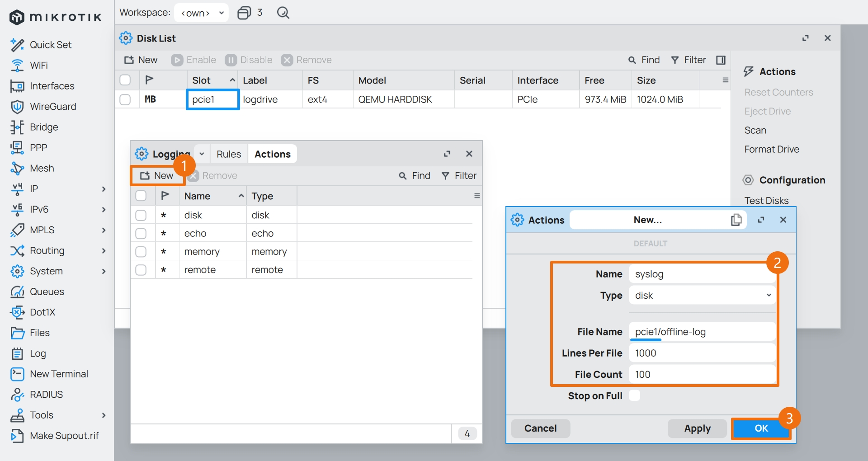
Task: Open Make Supout.rif in sidebar
Action: pyautogui.click(x=64, y=436)
